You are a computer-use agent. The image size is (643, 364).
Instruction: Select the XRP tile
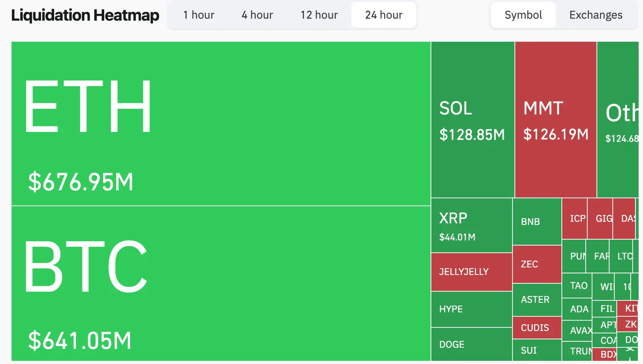coord(472,225)
